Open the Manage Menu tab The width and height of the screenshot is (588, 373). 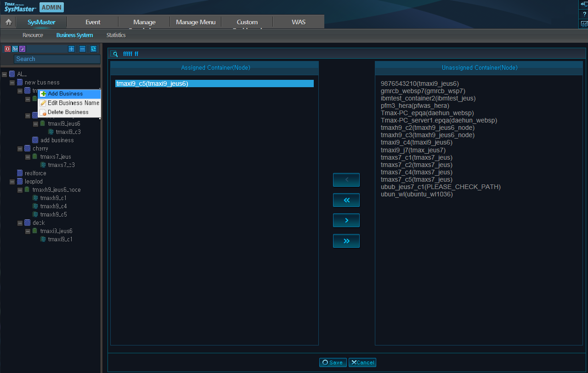(196, 22)
